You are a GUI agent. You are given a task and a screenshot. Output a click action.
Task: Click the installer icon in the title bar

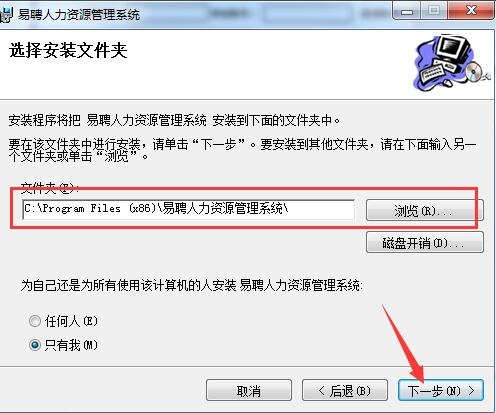[6, 15]
